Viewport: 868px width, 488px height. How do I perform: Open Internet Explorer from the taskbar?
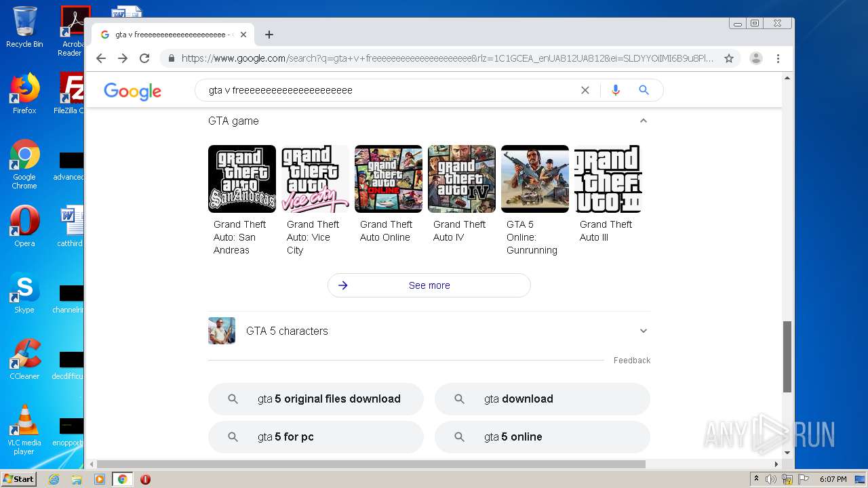click(54, 479)
